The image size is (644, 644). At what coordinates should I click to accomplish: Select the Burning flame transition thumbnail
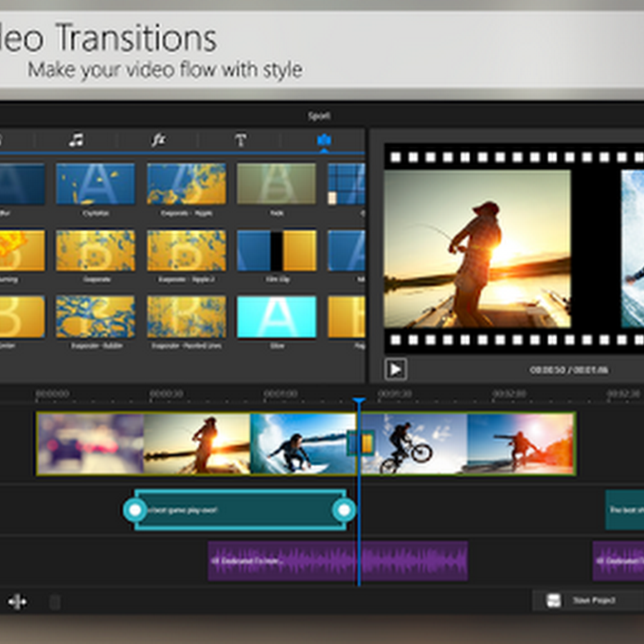pyautogui.click(x=22, y=250)
